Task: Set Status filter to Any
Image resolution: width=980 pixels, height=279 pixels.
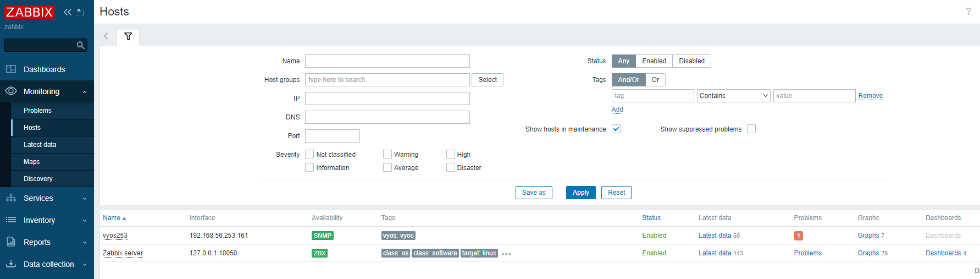Action: [x=624, y=61]
